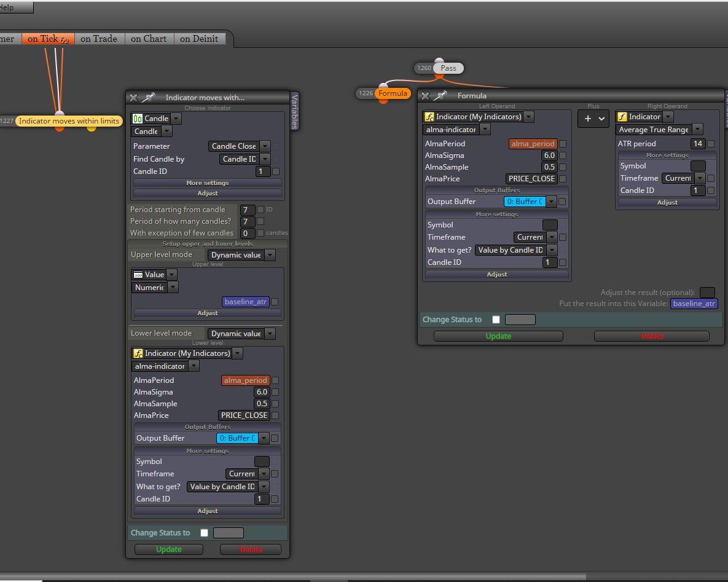Image resolution: width=728 pixels, height=582 pixels.
Task: Click red Delete button in indicator panel
Action: 251,549
